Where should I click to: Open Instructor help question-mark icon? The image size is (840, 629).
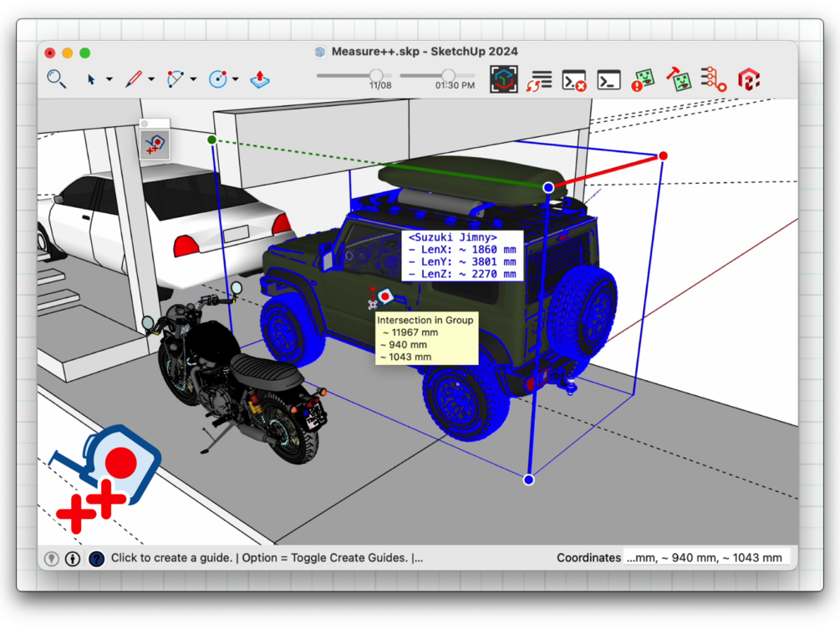(x=96, y=559)
